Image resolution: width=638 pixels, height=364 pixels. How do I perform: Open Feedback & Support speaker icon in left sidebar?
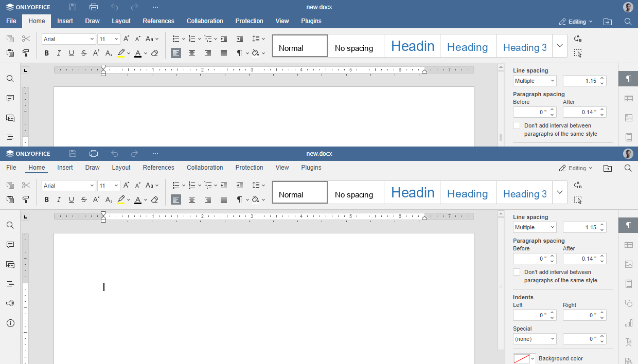pyautogui.click(x=10, y=303)
